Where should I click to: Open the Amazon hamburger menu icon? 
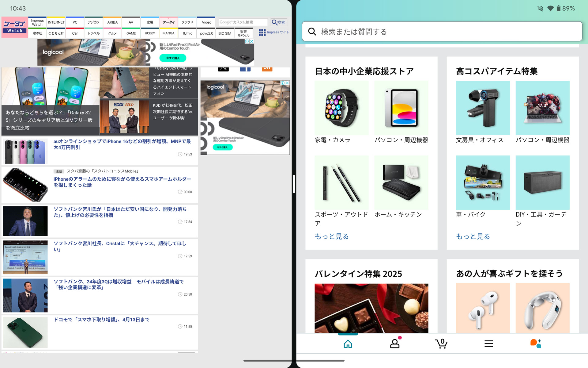pos(489,344)
